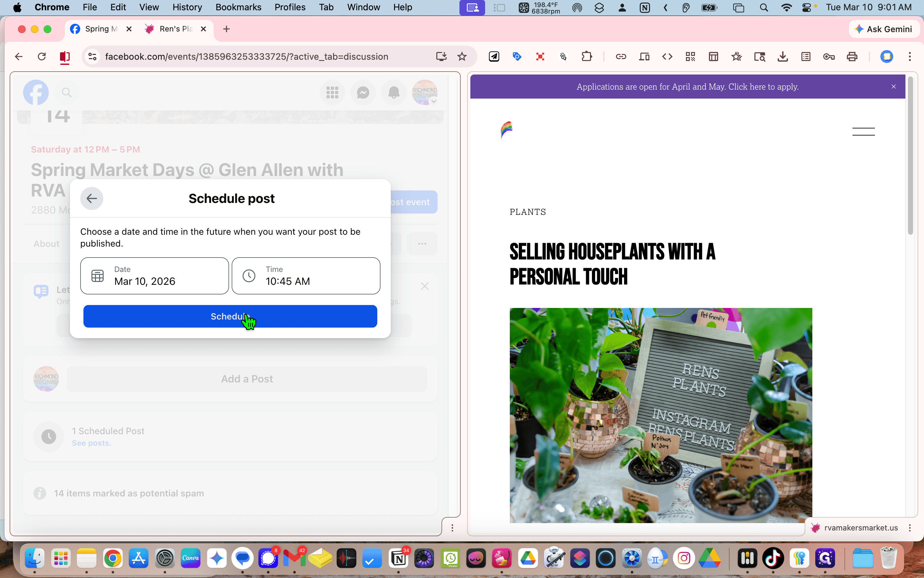Image resolution: width=924 pixels, height=578 pixels.
Task: Click Ask Gemini button
Action: tap(884, 29)
